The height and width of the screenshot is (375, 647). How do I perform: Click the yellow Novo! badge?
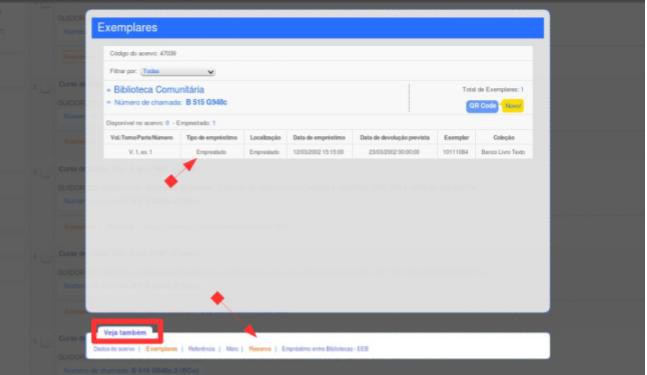point(513,106)
